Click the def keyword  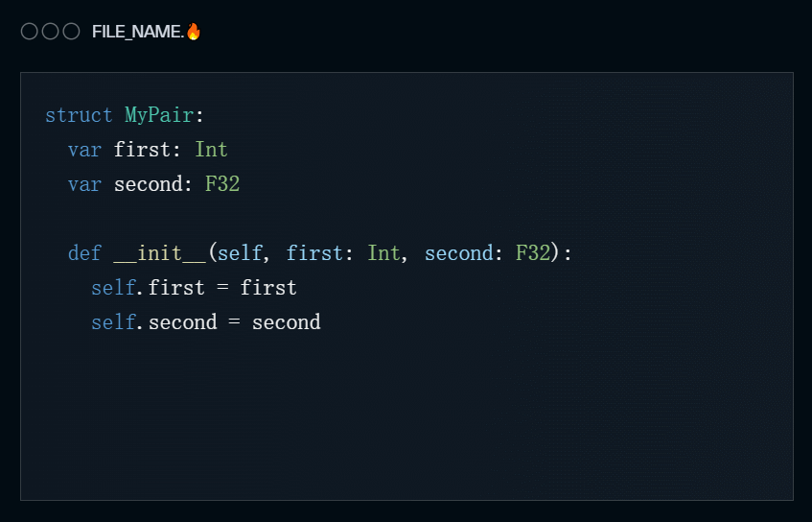pyautogui.click(x=84, y=253)
